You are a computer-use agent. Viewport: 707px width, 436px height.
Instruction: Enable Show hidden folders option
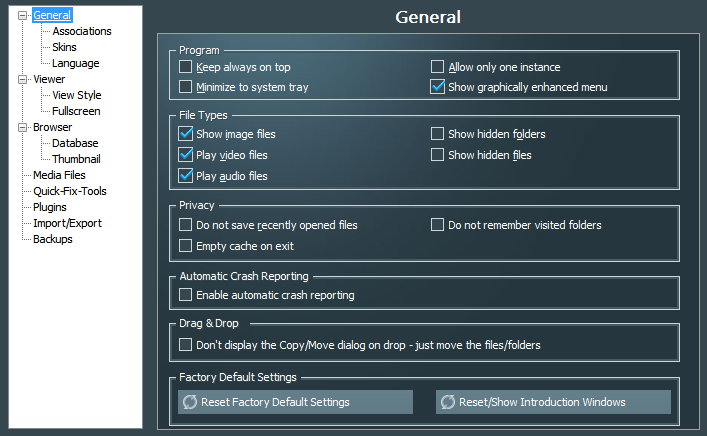click(437, 134)
